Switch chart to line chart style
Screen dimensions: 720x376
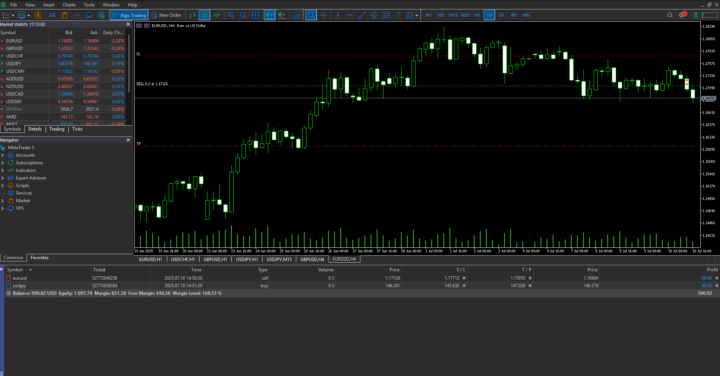click(x=217, y=15)
